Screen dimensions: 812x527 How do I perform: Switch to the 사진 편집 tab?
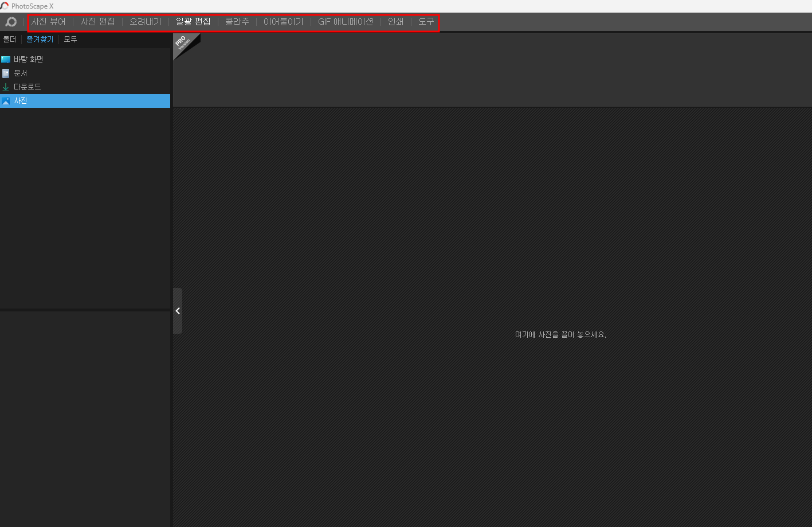pyautogui.click(x=97, y=22)
